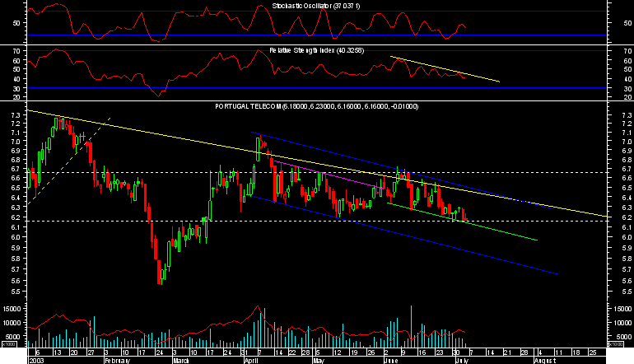Click the PORTUGAL TELECOM price chart title
This screenshot has height=364, width=634.
click(317, 106)
